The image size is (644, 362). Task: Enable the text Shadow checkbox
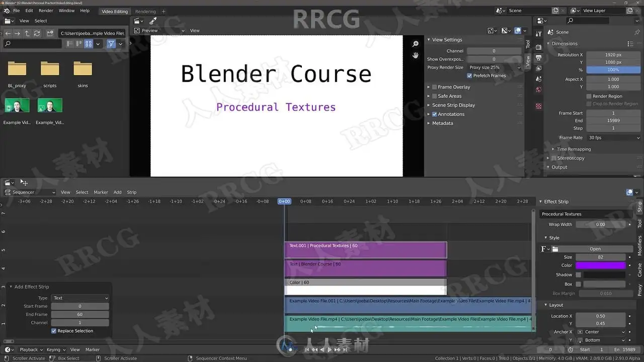[x=579, y=275]
